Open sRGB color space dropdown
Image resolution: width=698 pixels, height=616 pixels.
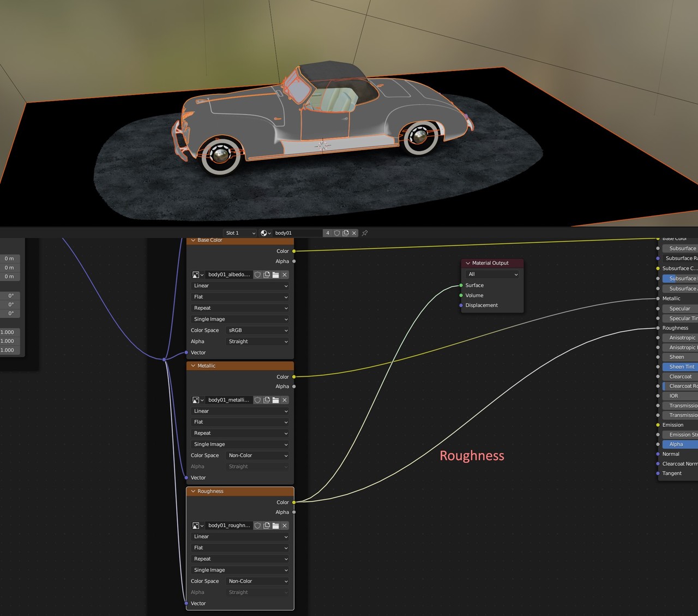tap(257, 331)
